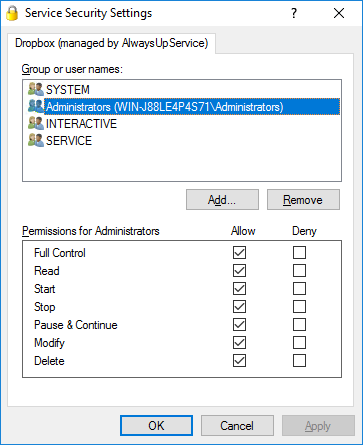Click the question mark help button

pos(294,13)
